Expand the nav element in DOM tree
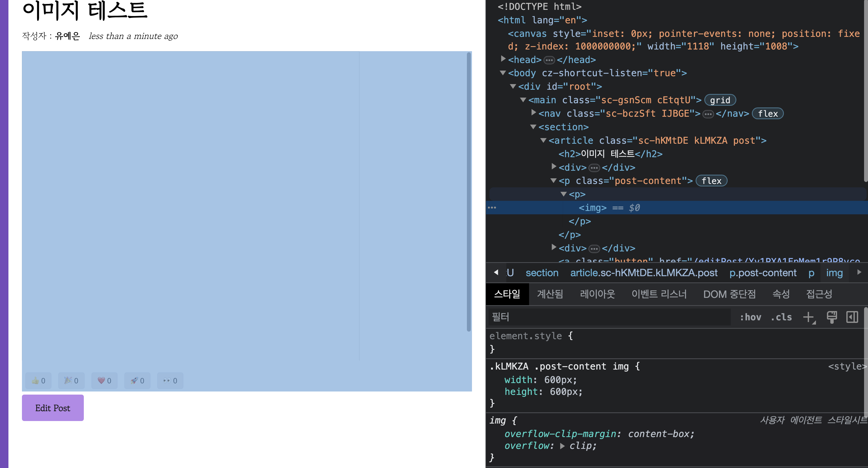Viewport: 868px width, 468px height. pos(533,113)
